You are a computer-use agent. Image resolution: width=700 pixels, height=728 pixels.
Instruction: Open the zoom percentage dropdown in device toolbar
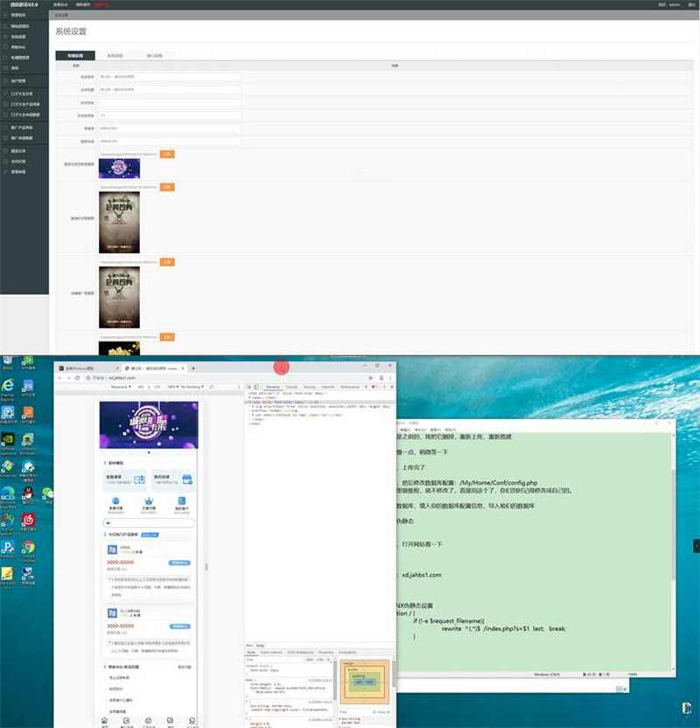[x=173, y=387]
